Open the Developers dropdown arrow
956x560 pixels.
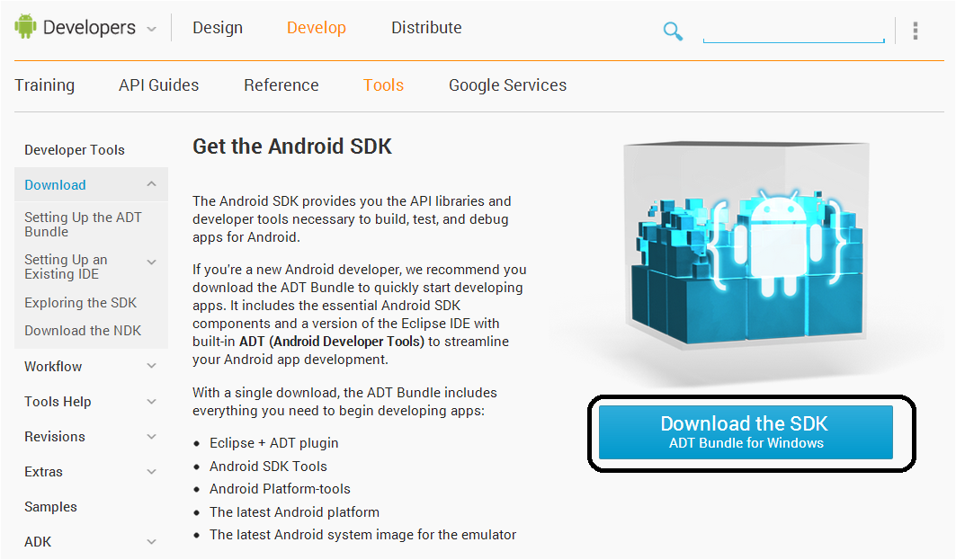[151, 28]
